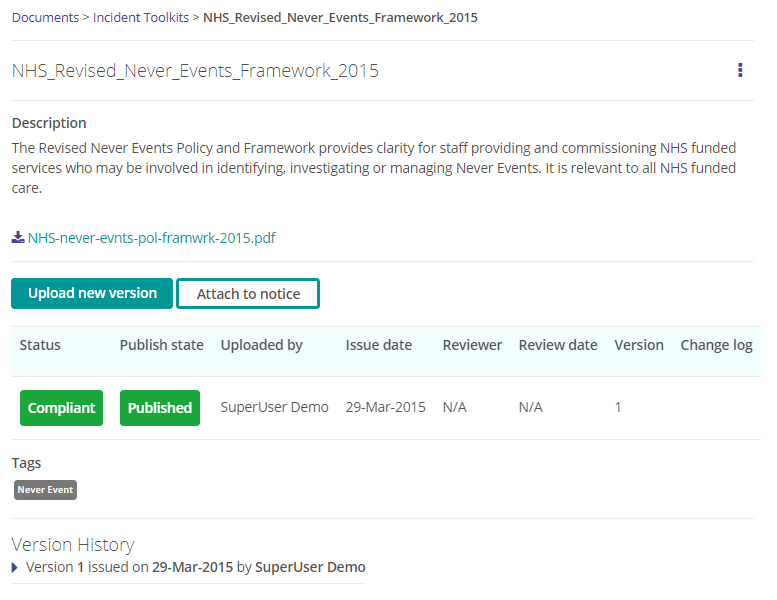
Task: Click the Issue date column header
Action: (379, 345)
